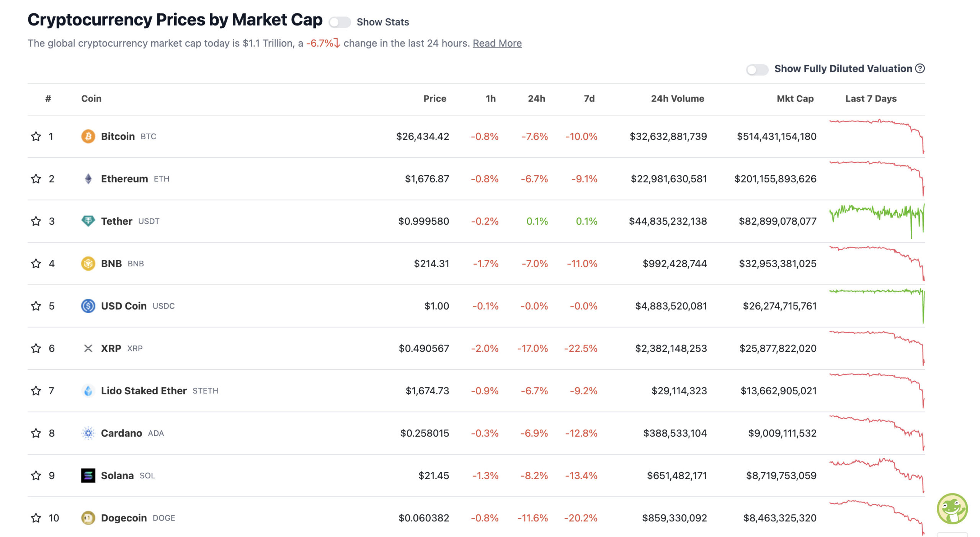Open the gecko mascot chat icon
Image resolution: width=980 pixels, height=537 pixels.
(952, 509)
